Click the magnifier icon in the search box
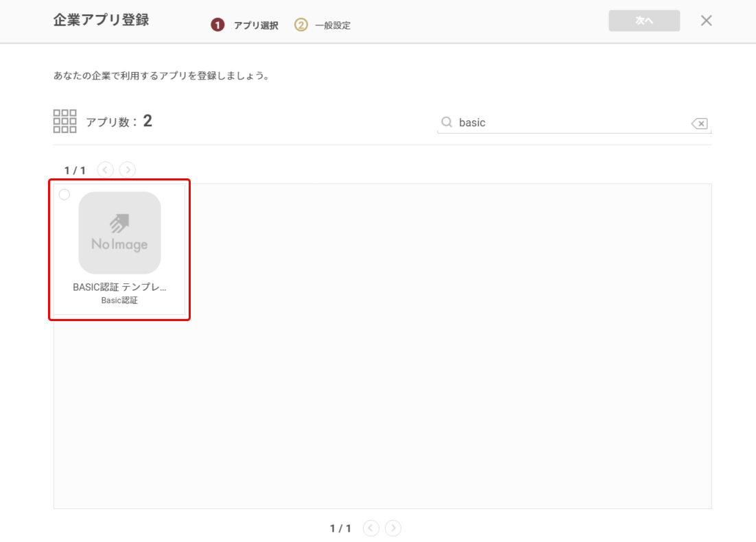This screenshot has height=542, width=756. click(447, 122)
